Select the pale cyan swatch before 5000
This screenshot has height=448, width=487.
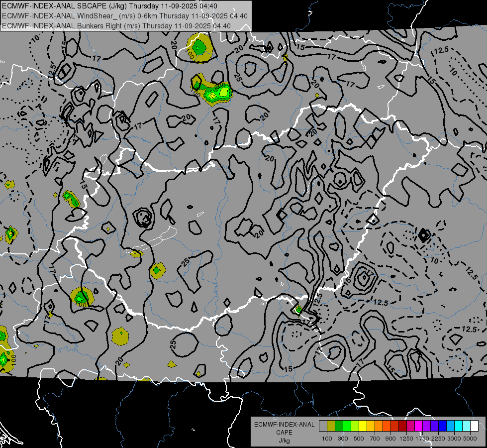point(467,426)
